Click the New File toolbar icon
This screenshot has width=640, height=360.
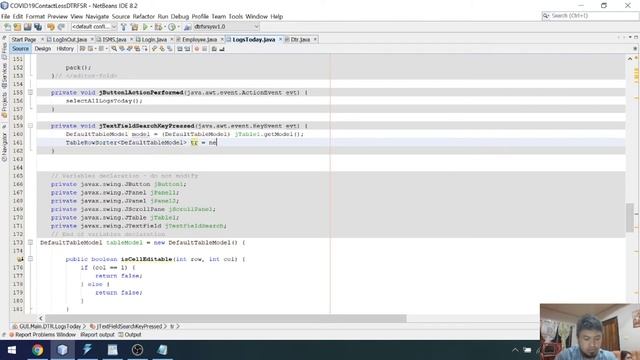coord(7,27)
